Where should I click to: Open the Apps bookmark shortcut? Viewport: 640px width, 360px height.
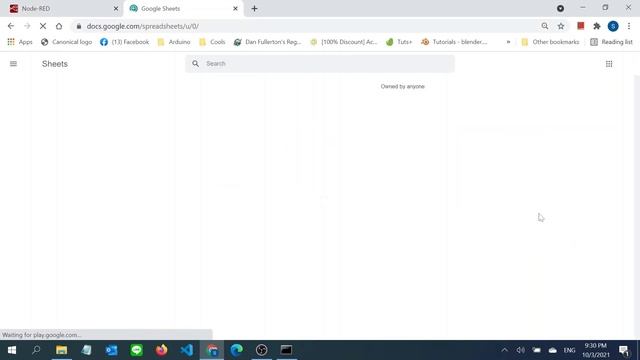pyautogui.click(x=20, y=42)
